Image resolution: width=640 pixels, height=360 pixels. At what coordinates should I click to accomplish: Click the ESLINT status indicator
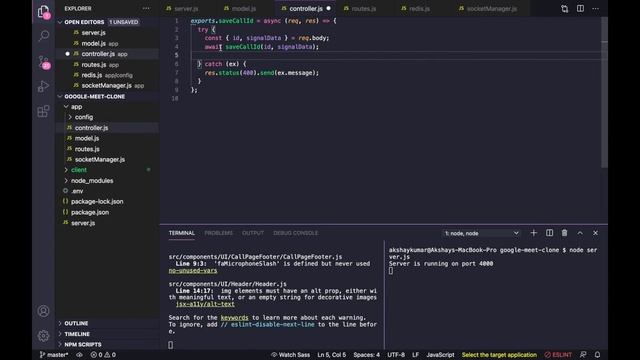click(558, 355)
